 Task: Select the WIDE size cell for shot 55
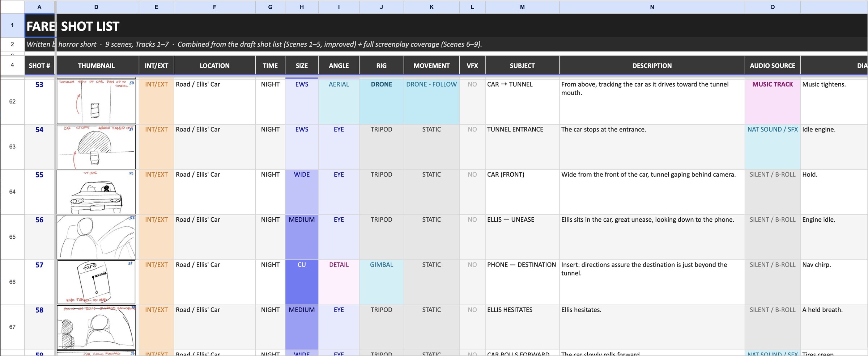coord(302,192)
